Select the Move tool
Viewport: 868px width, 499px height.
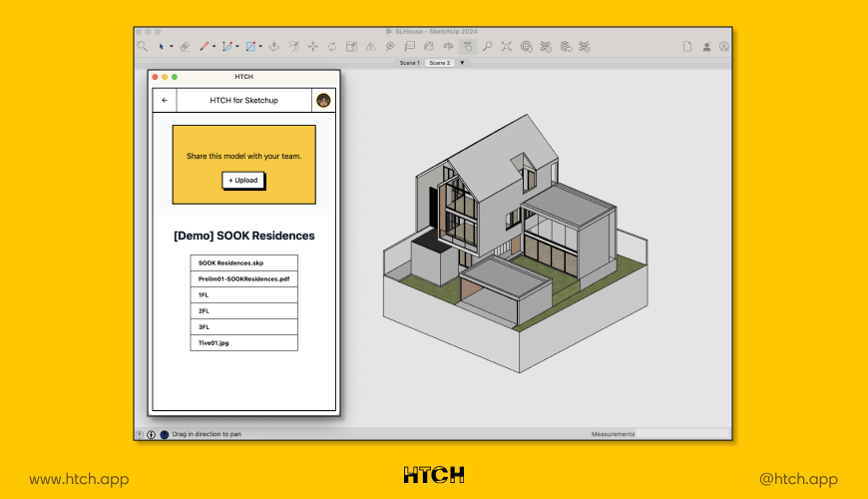click(x=312, y=46)
